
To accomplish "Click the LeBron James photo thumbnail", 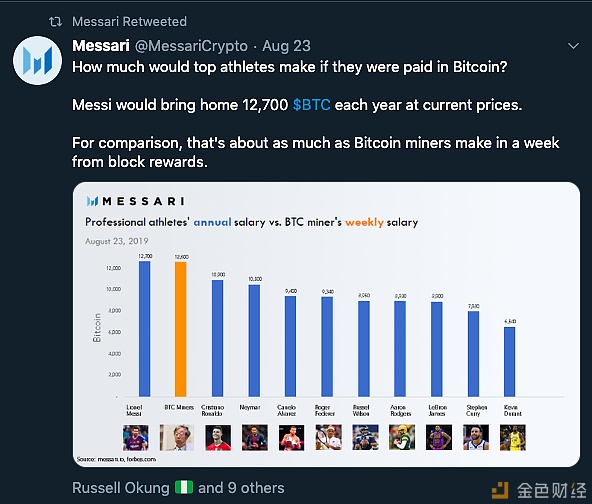I will tap(439, 438).
